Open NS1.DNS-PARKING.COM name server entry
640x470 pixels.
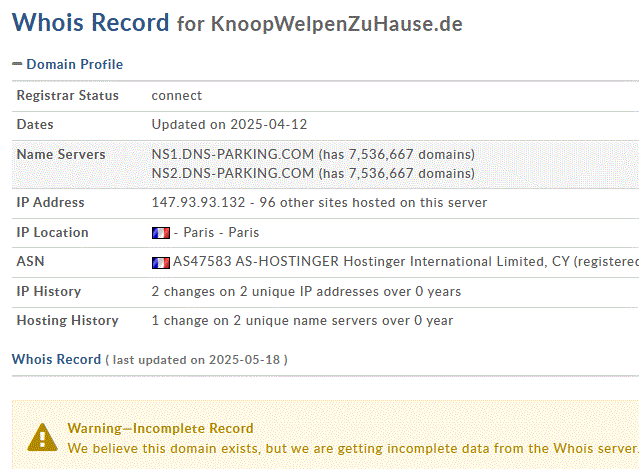point(233,154)
